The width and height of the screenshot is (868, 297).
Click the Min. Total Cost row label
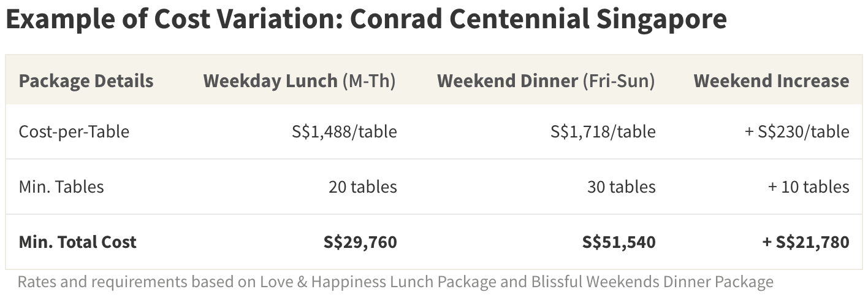coord(78,242)
